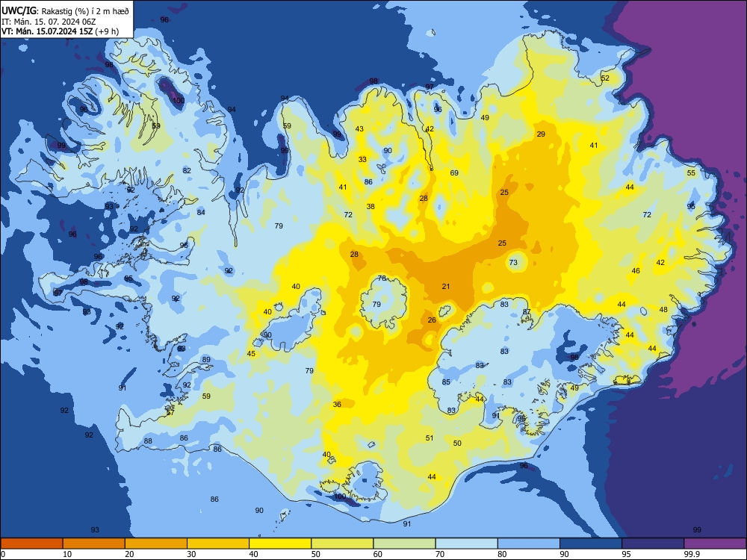747x560 pixels.
Task: Click the 'IT: Mán. 15. 07. 2024 06Z' line
Action: coord(49,22)
